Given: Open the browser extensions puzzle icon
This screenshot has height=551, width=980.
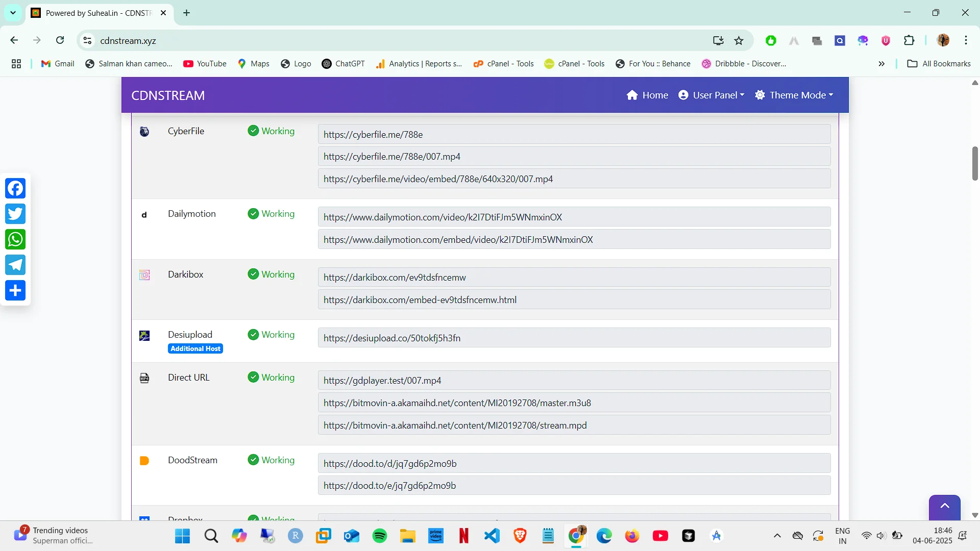Looking at the screenshot, I should click(909, 41).
